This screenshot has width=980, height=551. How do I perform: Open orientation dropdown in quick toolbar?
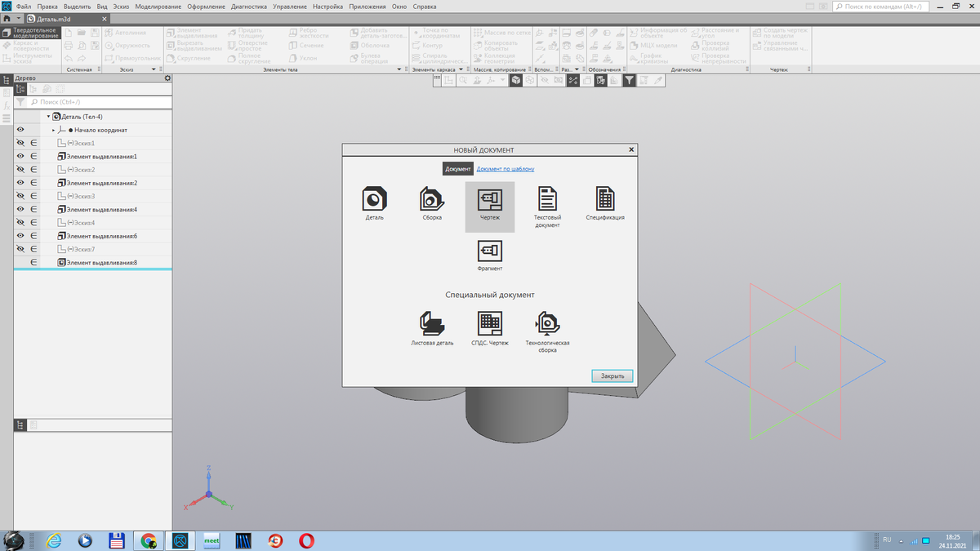[x=503, y=81]
